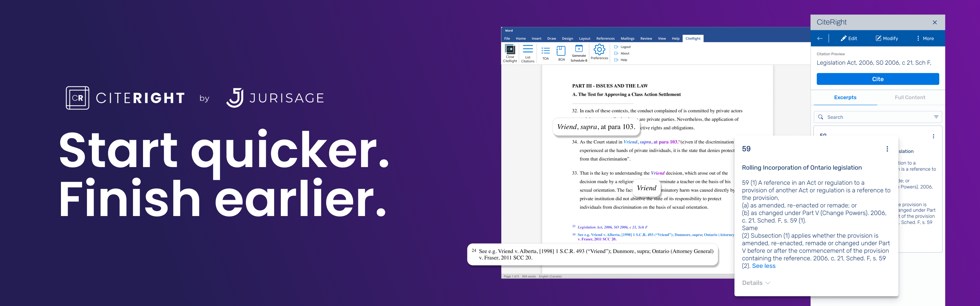Click the blue Cite button
980x306 pixels.
tap(878, 79)
